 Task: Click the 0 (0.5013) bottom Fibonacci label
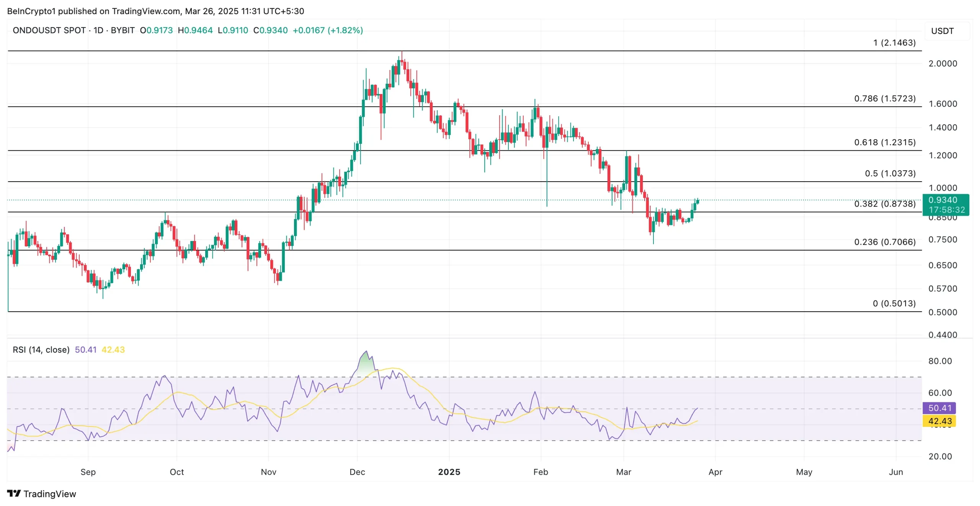click(x=894, y=303)
